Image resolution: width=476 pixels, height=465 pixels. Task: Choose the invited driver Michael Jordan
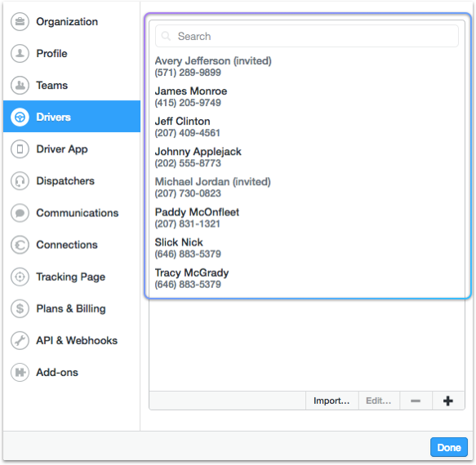(307, 188)
